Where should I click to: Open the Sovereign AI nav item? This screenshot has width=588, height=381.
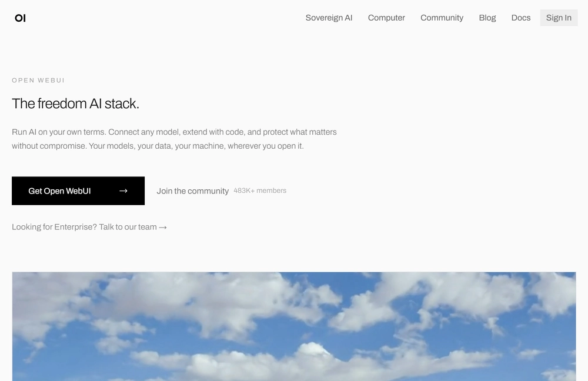pos(329,18)
